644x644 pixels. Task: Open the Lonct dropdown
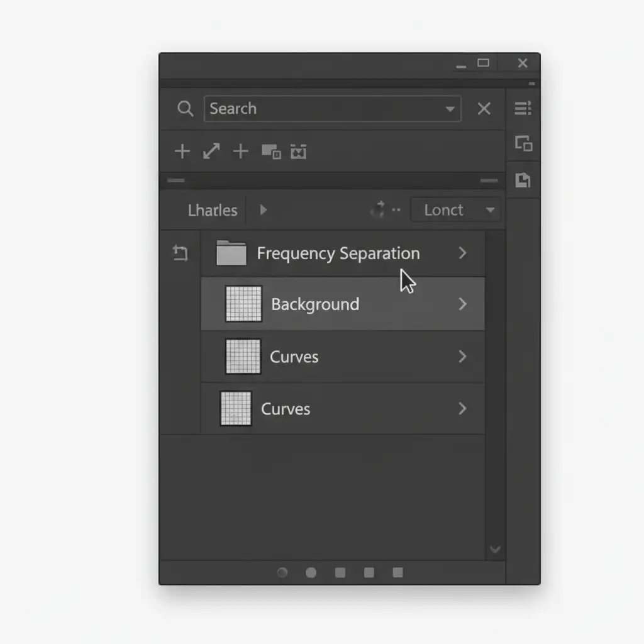click(x=455, y=210)
